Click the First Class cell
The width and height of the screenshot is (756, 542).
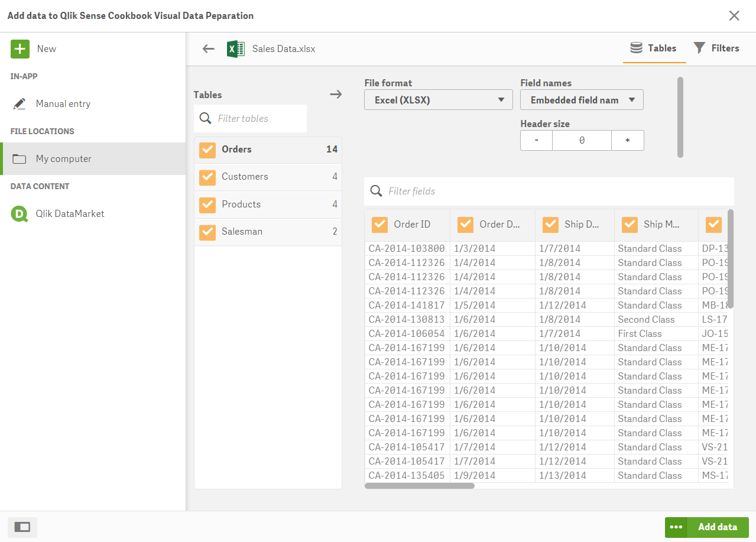pos(656,334)
